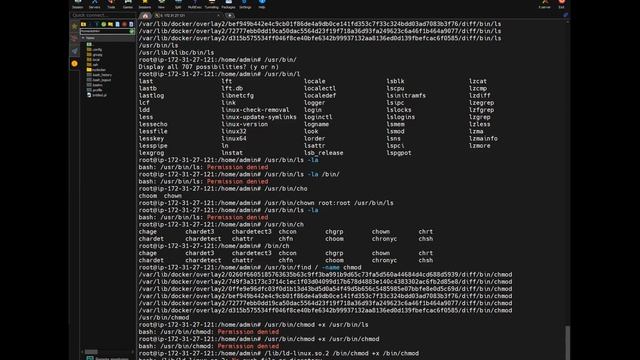The height and width of the screenshot is (360, 640).
Task: Focus the Quick connect search field
Action: (103, 15)
